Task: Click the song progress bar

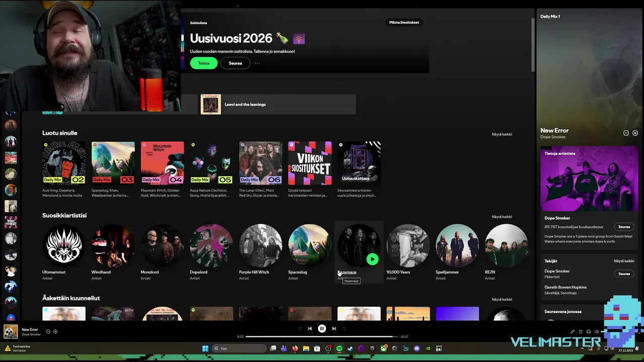Action: click(322, 336)
